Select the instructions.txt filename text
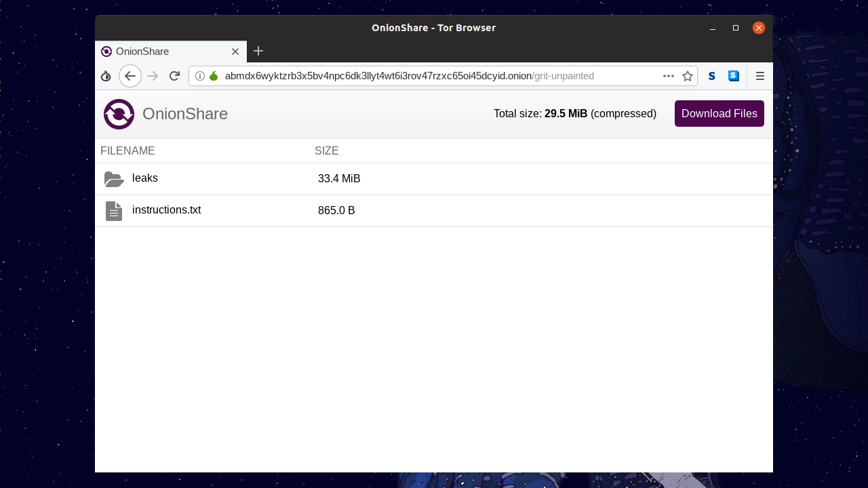This screenshot has width=868, height=488. (x=166, y=210)
